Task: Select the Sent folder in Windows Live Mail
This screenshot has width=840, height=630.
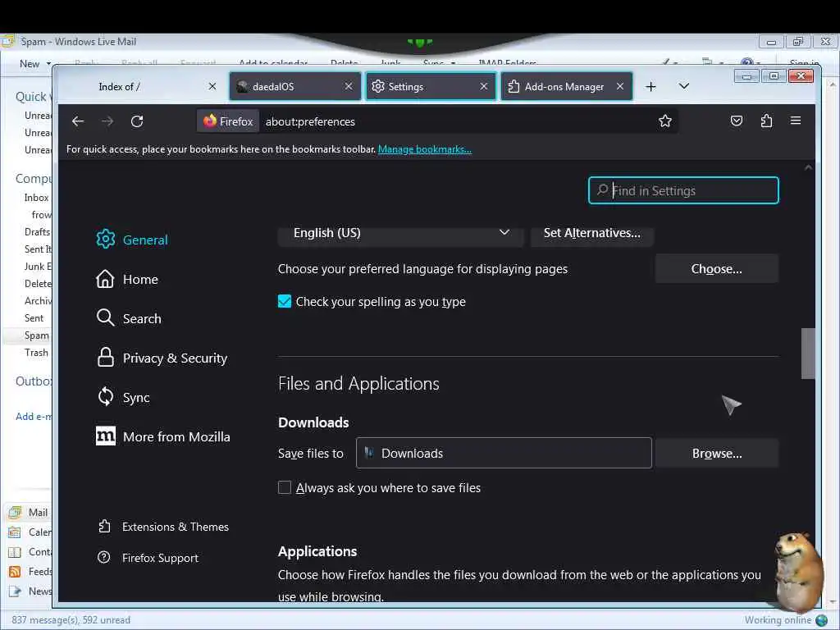Action: coord(34,318)
